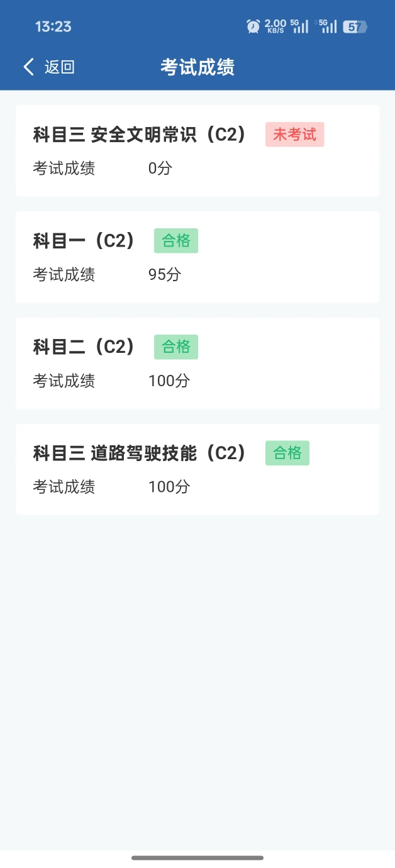The height and width of the screenshot is (868, 395).
Task: Tap the second 5G signal icon
Action: (328, 26)
